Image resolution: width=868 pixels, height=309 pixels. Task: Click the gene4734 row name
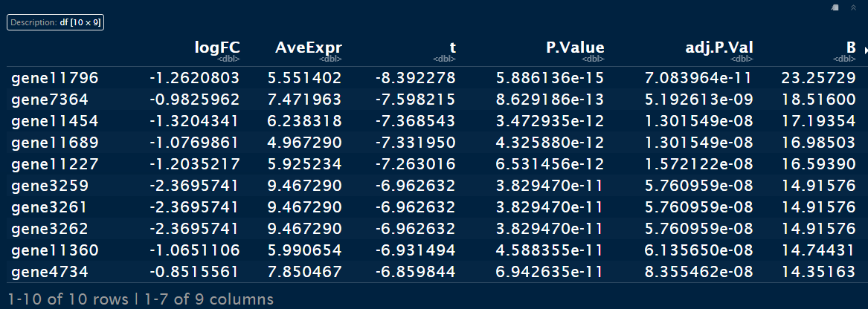click(48, 272)
